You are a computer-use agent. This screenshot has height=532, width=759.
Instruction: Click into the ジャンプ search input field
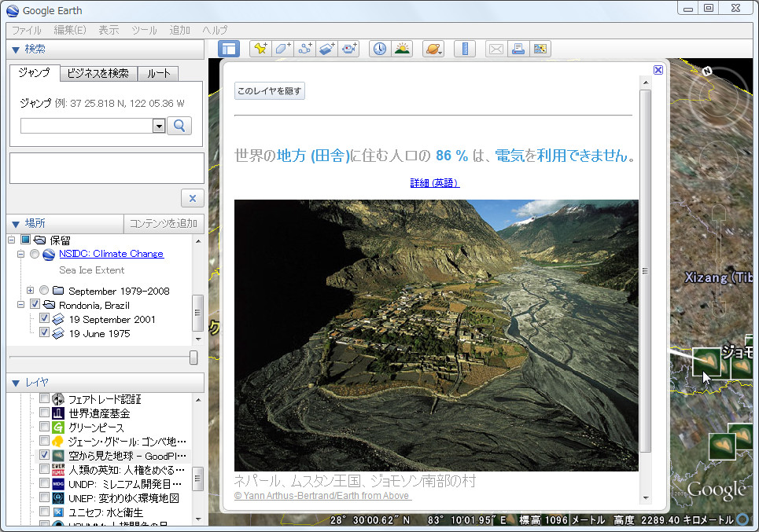point(87,127)
